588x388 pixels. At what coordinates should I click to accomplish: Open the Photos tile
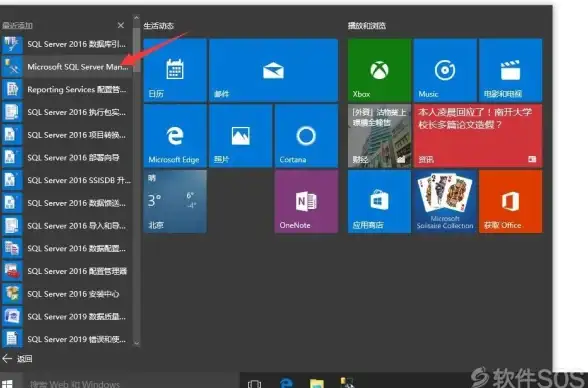pyautogui.click(x=240, y=136)
